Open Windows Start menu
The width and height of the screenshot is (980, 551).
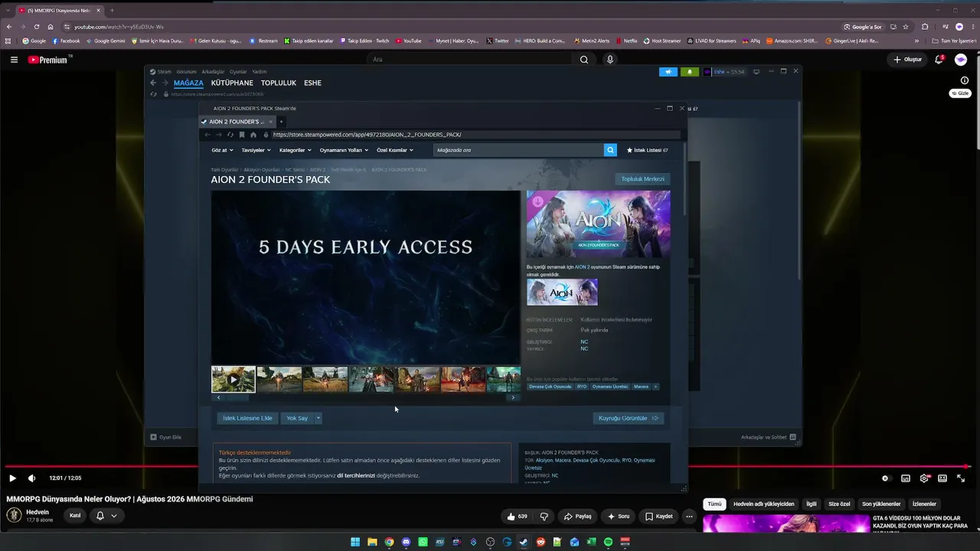[355, 542]
